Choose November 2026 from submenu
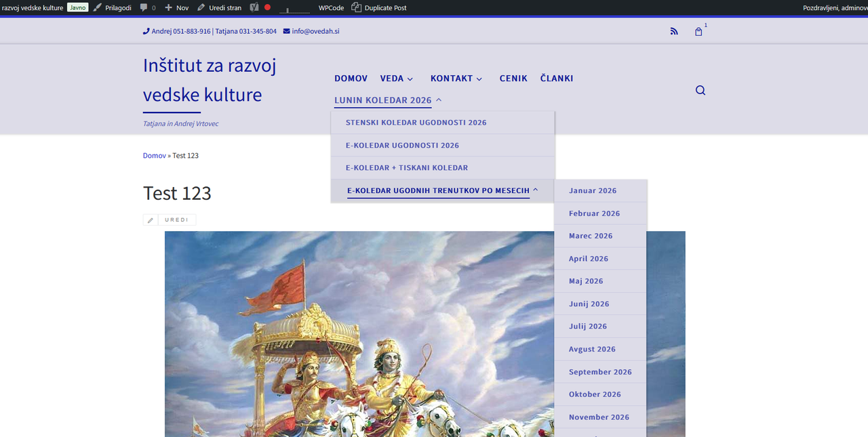The image size is (868, 437). pos(601,417)
